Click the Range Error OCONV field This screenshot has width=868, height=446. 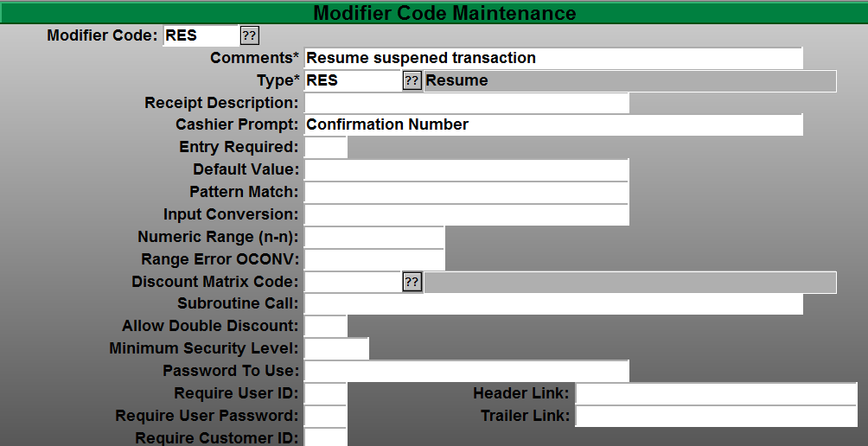(374, 259)
